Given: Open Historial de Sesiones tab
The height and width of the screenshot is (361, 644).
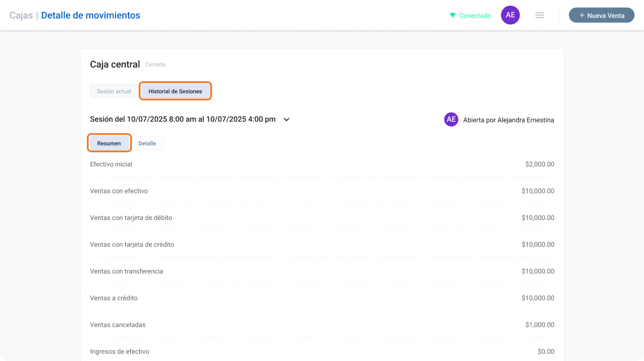Looking at the screenshot, I should pos(175,91).
